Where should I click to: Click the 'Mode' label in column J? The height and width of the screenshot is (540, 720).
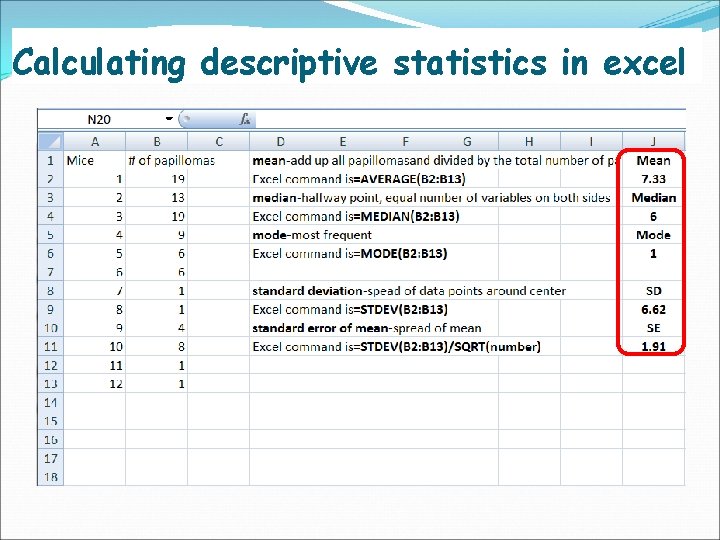(653, 235)
